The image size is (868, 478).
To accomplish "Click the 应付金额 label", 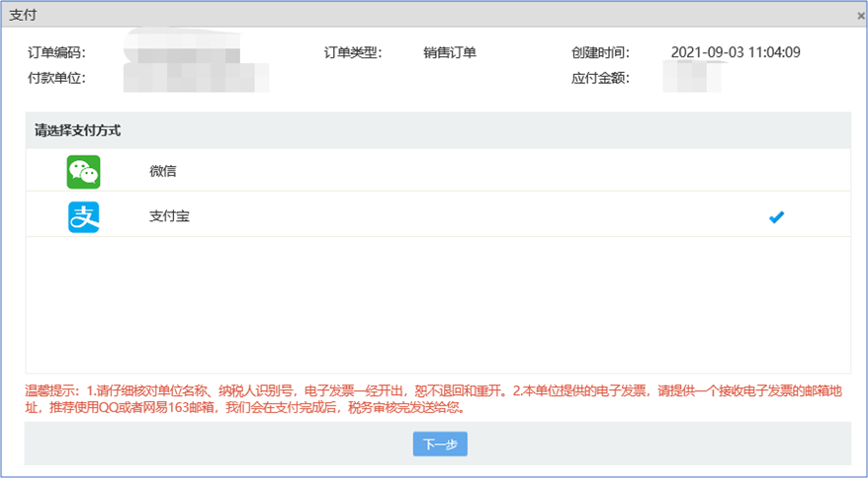I will coord(600,78).
